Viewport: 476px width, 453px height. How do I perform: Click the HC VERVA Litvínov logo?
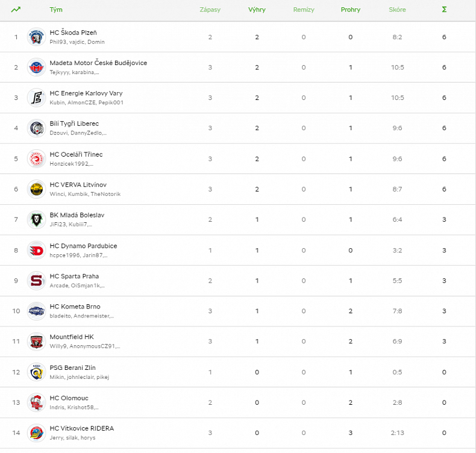(36, 189)
